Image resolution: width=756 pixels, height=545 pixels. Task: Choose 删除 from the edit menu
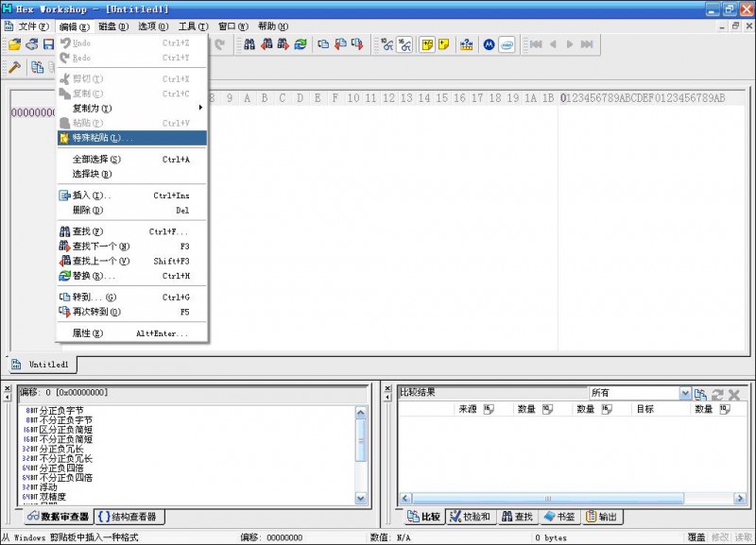(x=131, y=210)
